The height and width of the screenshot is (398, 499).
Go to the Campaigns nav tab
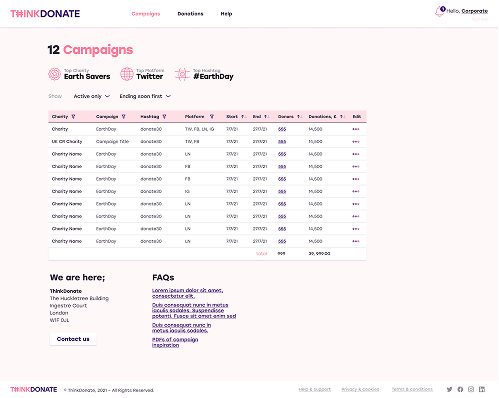146,14
